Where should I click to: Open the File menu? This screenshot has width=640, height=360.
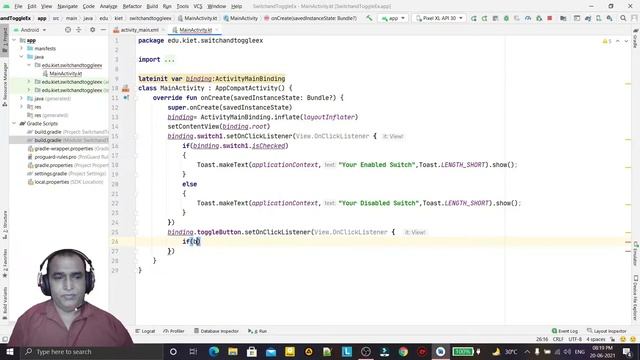(18, 6)
